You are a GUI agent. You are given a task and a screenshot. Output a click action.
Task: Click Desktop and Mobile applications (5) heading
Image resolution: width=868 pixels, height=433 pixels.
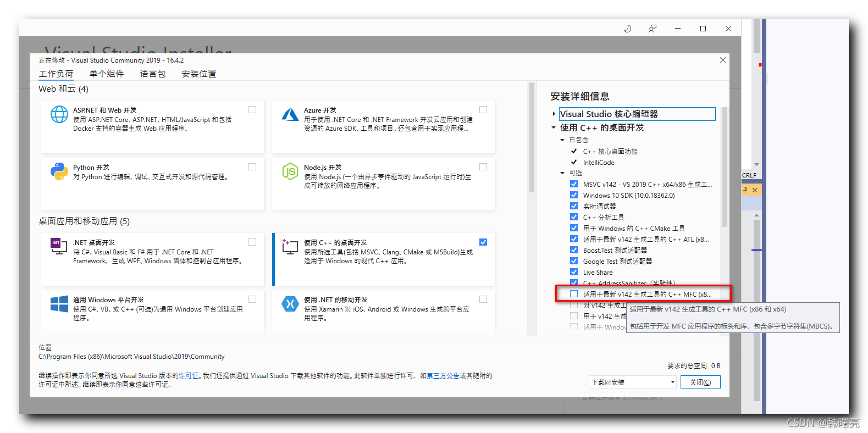click(x=84, y=221)
